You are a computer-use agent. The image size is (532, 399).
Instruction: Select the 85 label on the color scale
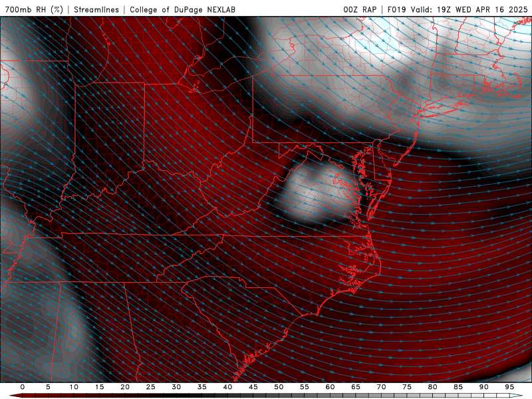click(x=458, y=387)
